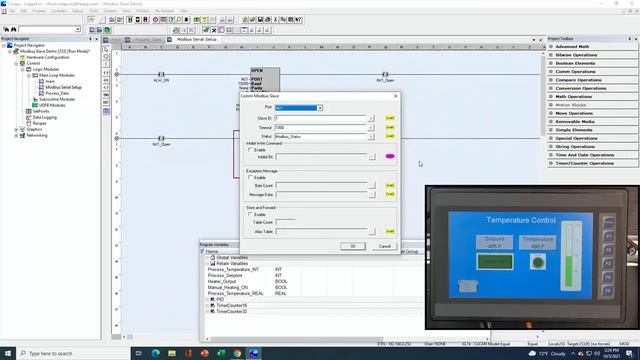Enable the Inhibit Write Command checkbox
Viewport: 640px width, 360px height.
pyautogui.click(x=251, y=150)
